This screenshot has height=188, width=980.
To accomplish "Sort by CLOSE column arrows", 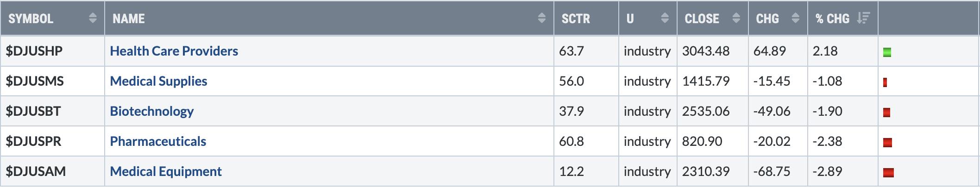I will click(x=736, y=18).
